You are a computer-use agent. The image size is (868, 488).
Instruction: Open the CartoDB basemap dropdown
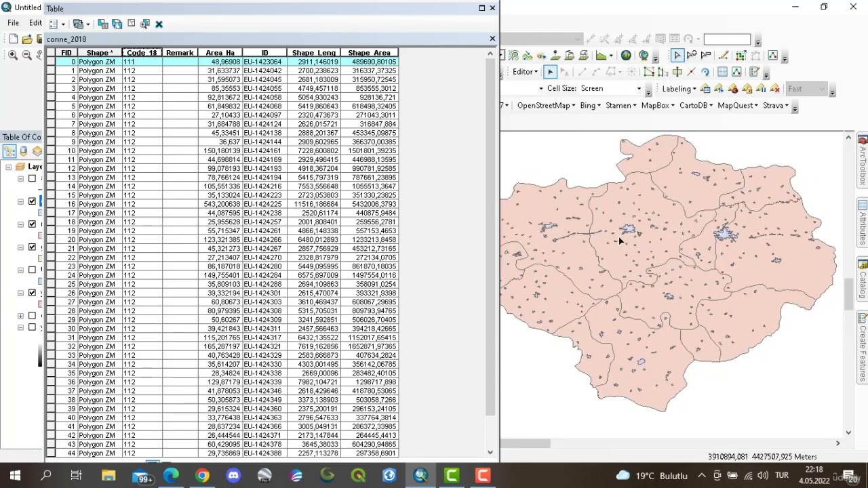pyautogui.click(x=698, y=106)
